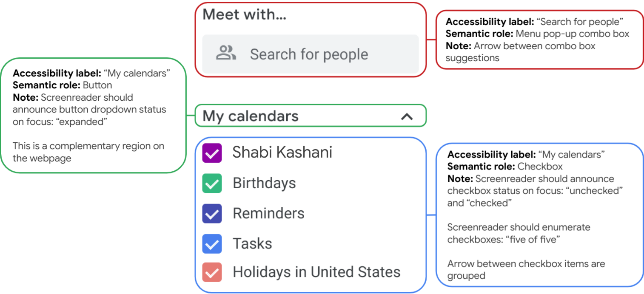The image size is (644, 294).
Task: Uncheck the blue Tasks checkbox
Action: (212, 244)
